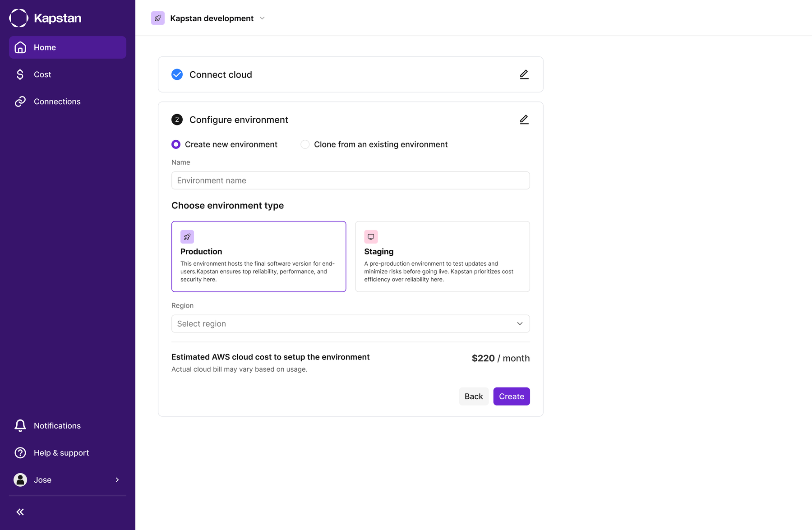Click the blue checkmark next to Connect cloud

click(177, 74)
